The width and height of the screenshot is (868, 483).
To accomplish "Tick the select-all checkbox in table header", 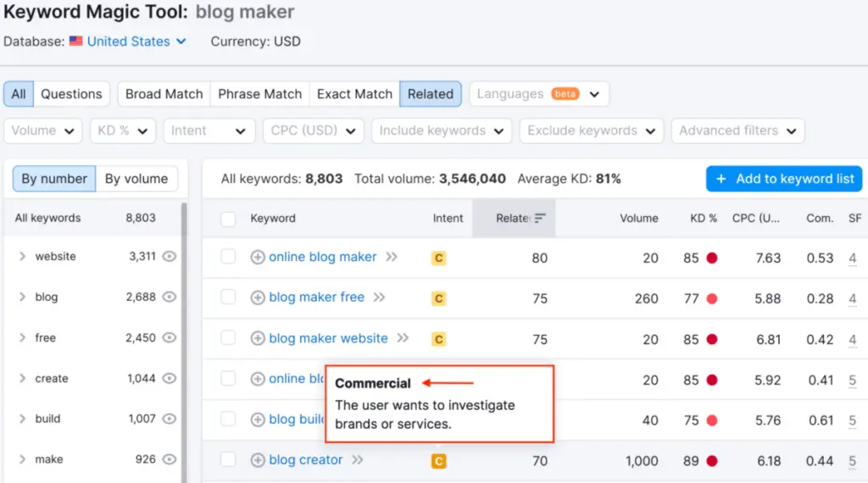I will tap(228, 219).
